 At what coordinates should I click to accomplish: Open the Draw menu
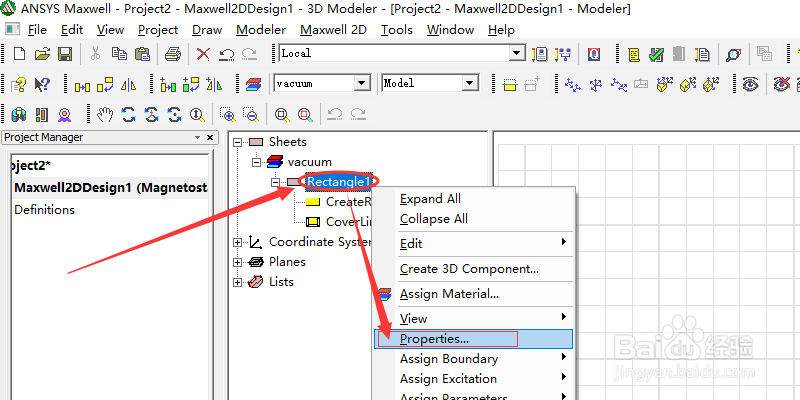[207, 30]
